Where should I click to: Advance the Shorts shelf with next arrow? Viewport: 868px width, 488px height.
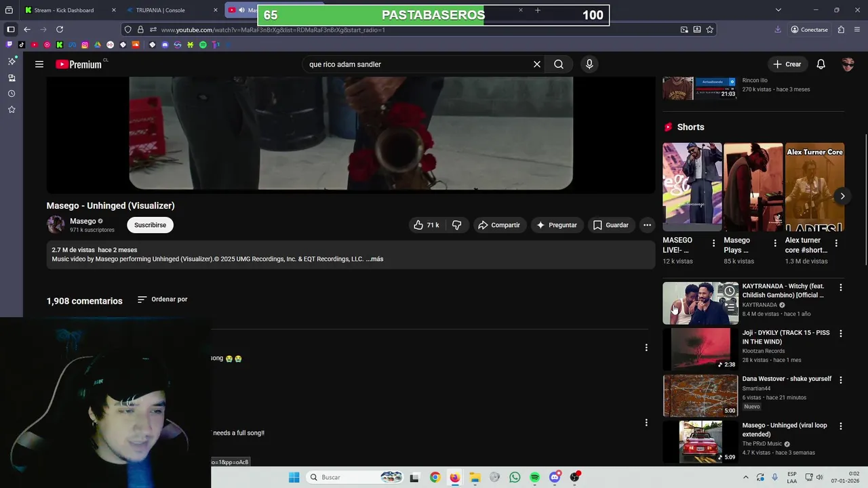pyautogui.click(x=842, y=196)
